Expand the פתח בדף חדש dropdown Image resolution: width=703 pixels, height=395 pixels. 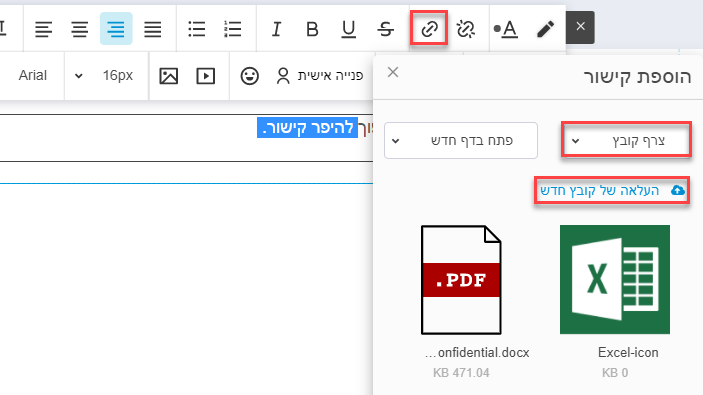tap(461, 140)
